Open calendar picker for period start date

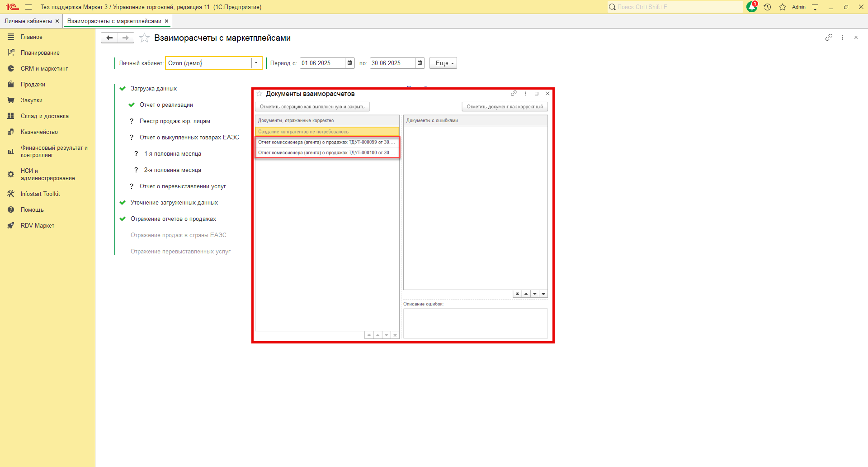pyautogui.click(x=350, y=63)
